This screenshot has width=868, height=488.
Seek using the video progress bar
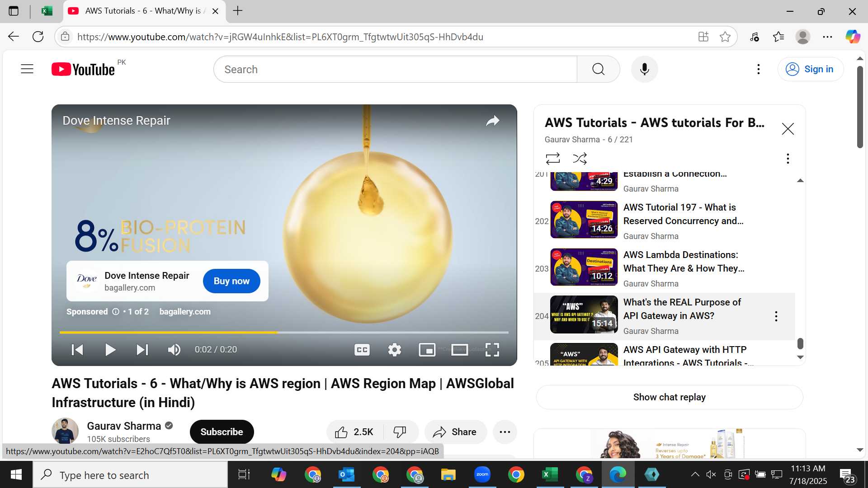click(284, 333)
